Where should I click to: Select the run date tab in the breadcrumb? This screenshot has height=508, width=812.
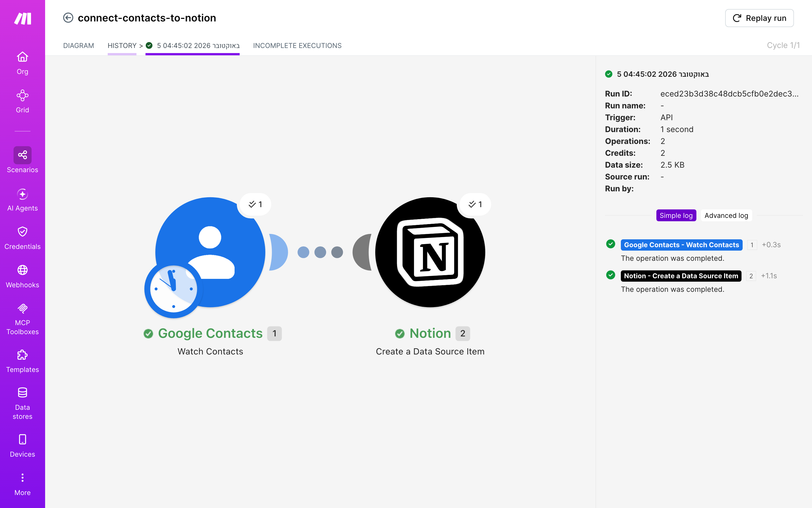(x=193, y=45)
